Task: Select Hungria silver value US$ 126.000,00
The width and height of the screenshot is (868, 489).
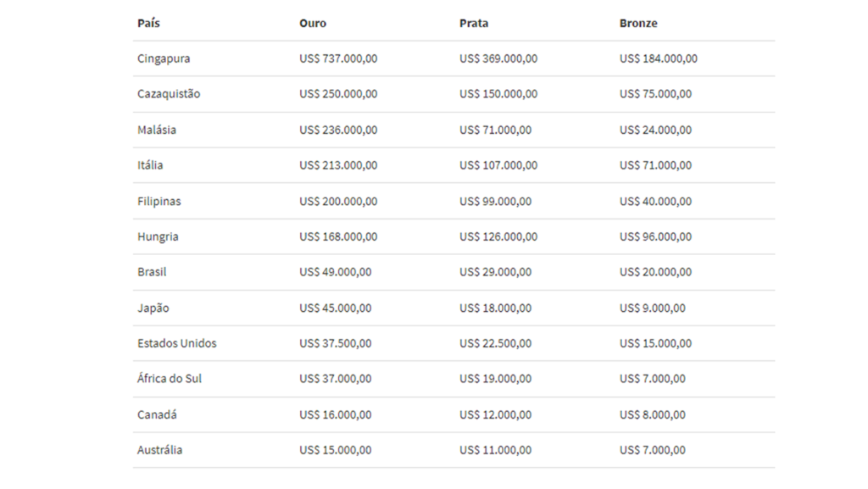Action: coord(498,237)
